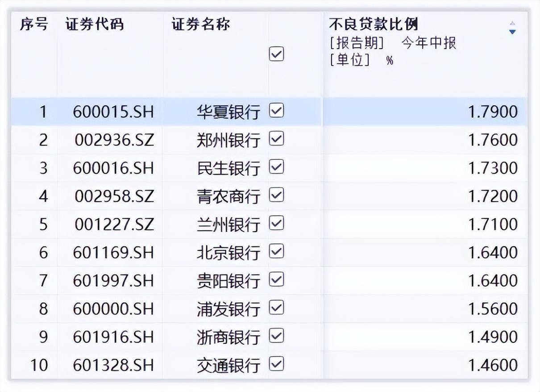Uncheck the checkbox beside 华夏银行

(276, 112)
